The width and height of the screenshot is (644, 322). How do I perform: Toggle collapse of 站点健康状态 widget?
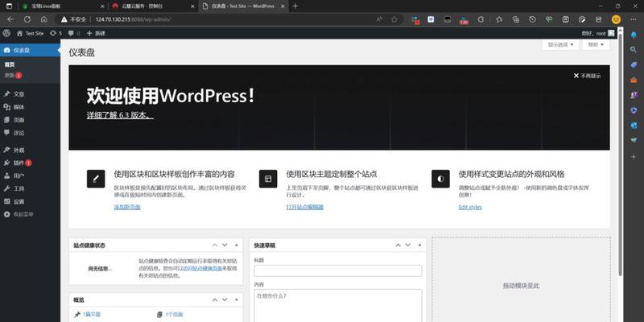(x=236, y=246)
